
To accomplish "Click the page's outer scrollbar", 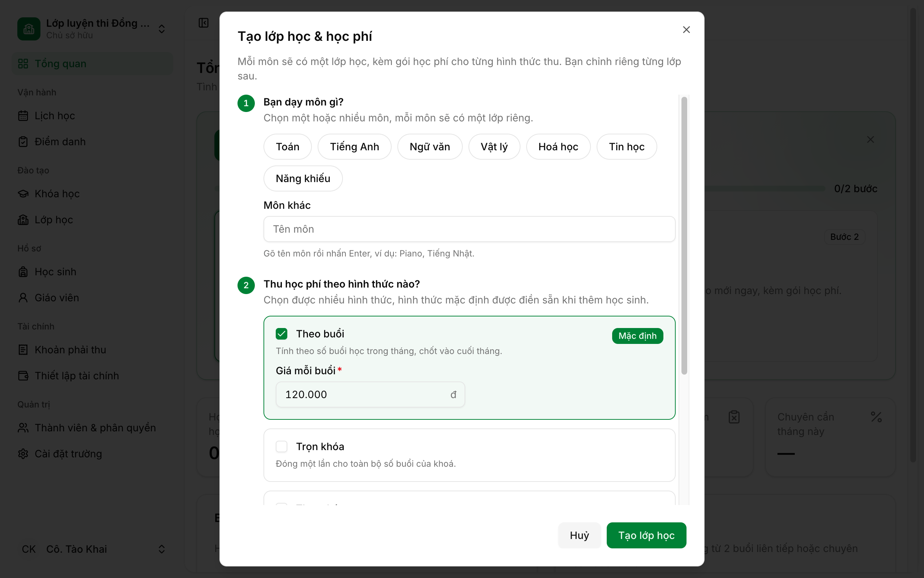I will (x=913, y=235).
